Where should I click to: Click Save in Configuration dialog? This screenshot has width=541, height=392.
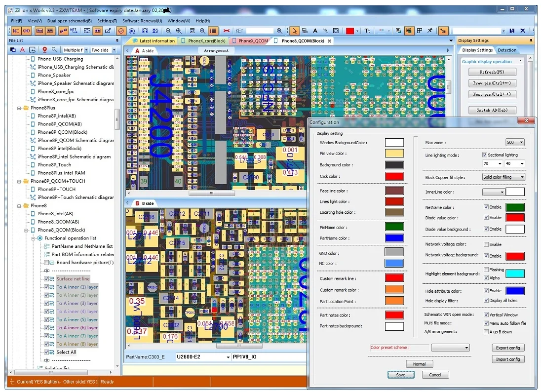pos(401,375)
